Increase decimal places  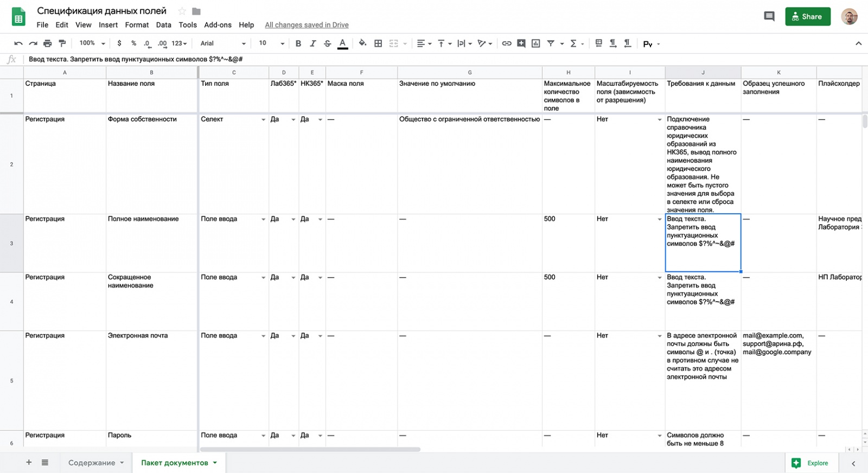click(162, 43)
